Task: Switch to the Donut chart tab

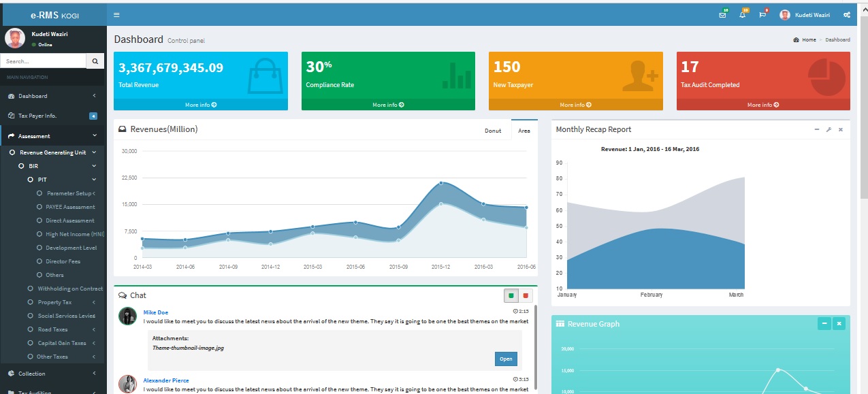Action: click(492, 131)
